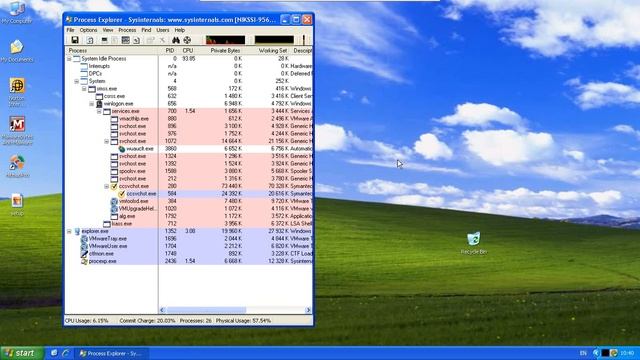Click Commit Charge value in status bar
The height and width of the screenshot is (360, 640).
point(147,321)
